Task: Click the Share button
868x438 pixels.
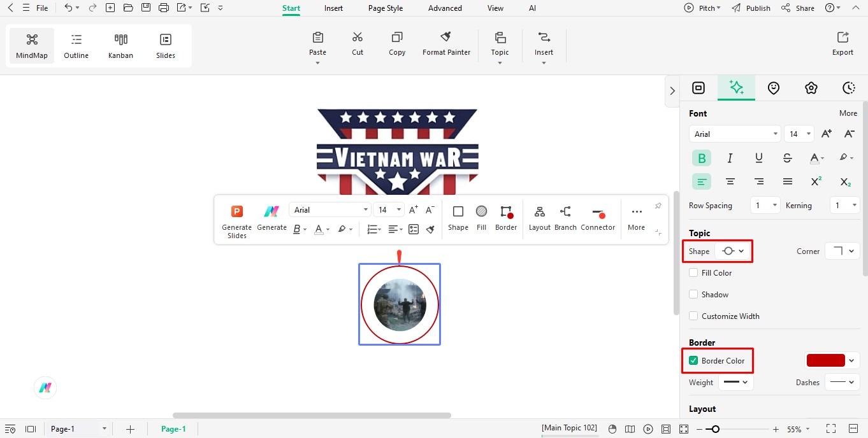Action: pos(798,8)
